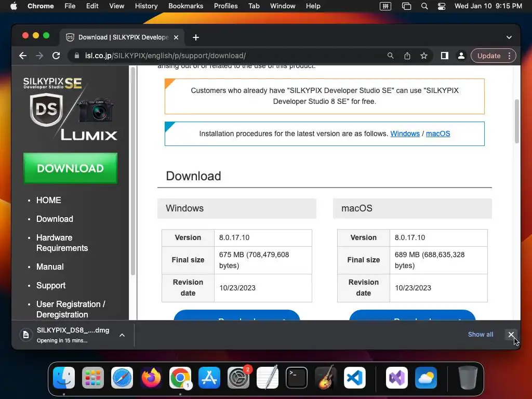Image resolution: width=532 pixels, height=399 pixels.
Task: Open Weather app from the Dock
Action: click(x=426, y=378)
